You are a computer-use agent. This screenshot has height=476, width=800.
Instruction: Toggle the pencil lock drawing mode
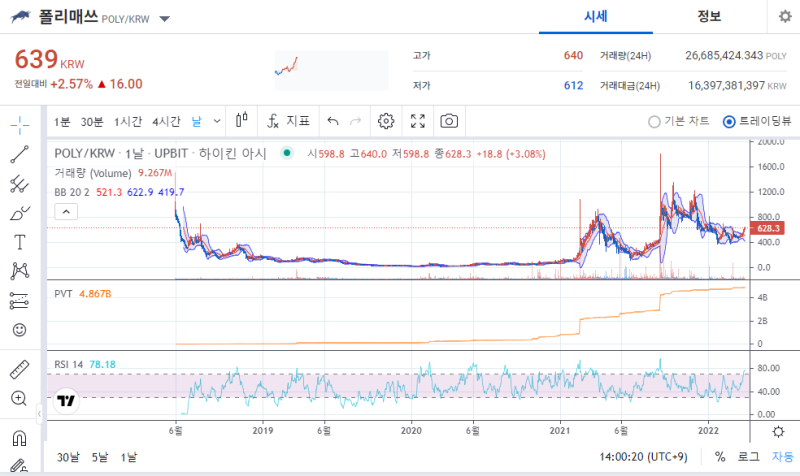point(18,466)
